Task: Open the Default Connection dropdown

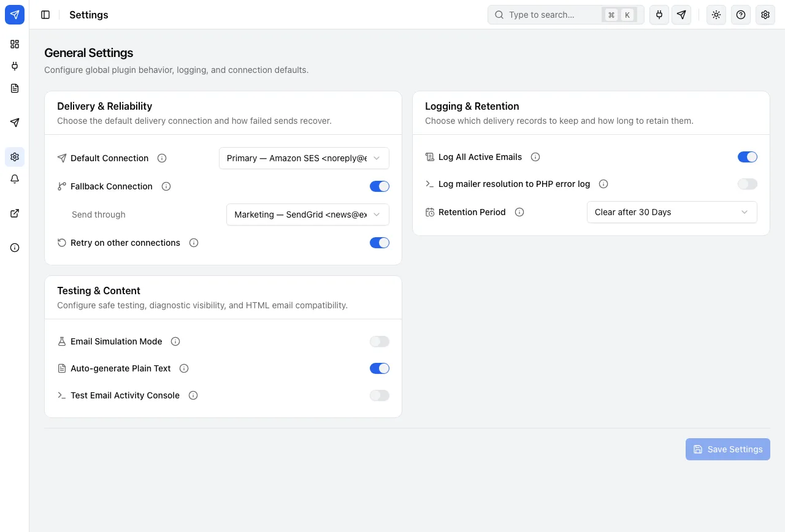Action: point(304,158)
